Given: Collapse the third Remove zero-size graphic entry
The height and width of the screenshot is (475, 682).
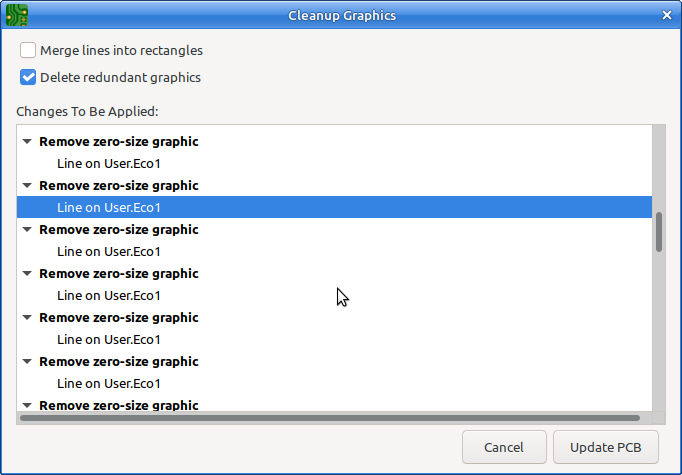Looking at the screenshot, I should pyautogui.click(x=27, y=229).
